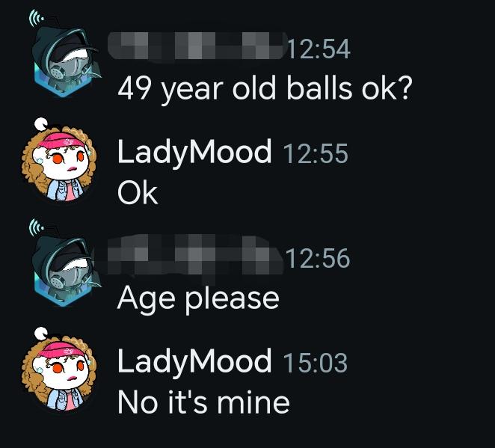Select LadyMood username at 15:03

click(x=194, y=362)
